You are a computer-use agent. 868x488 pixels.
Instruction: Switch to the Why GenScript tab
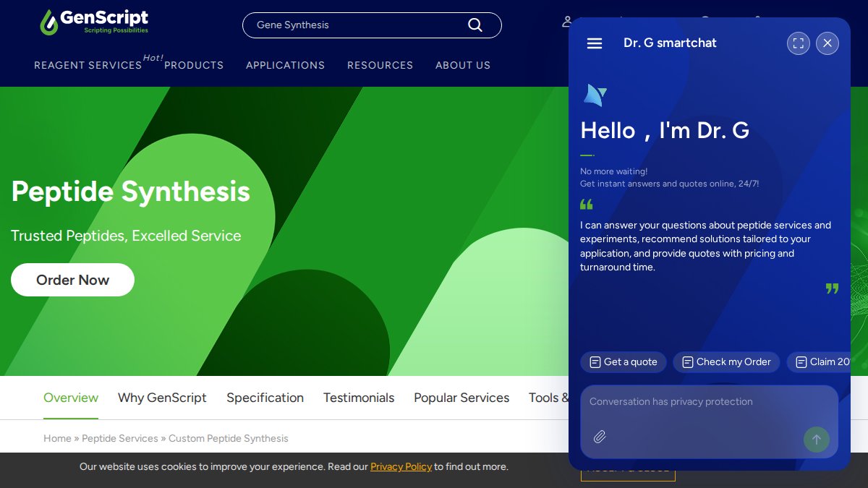[x=162, y=398]
